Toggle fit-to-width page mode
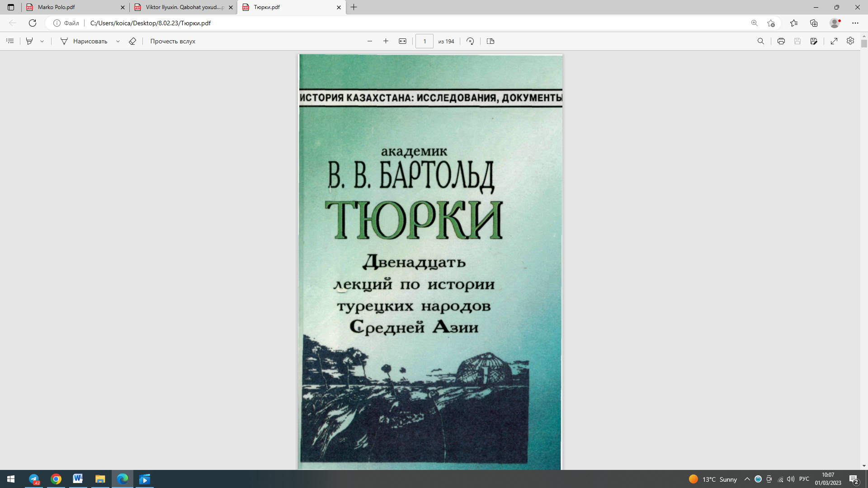 [403, 41]
